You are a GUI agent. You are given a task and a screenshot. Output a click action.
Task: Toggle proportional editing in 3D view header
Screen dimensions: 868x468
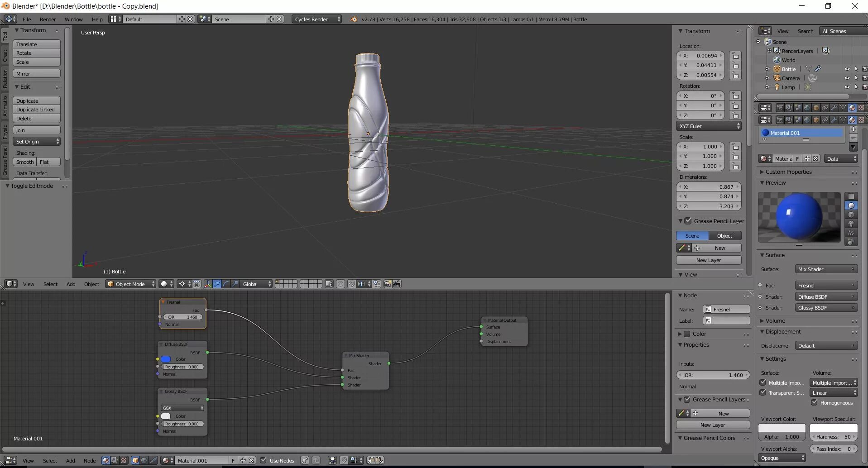[340, 284]
